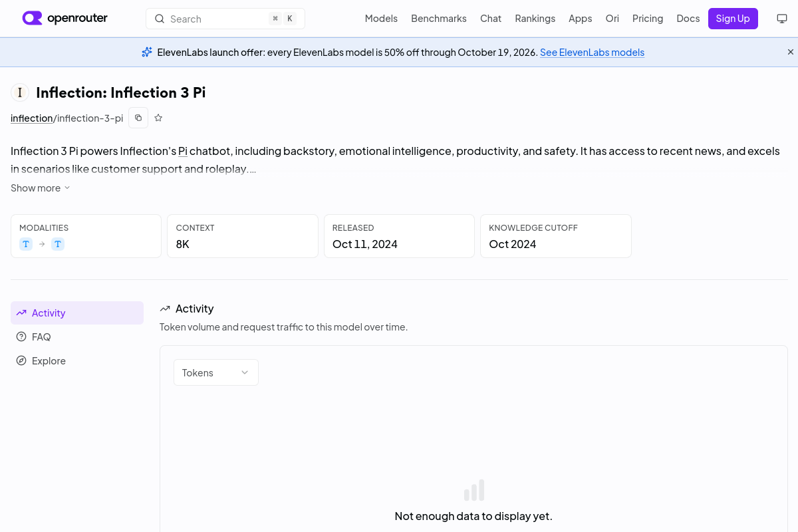Click the Pi chatbot link in description

point(183,151)
